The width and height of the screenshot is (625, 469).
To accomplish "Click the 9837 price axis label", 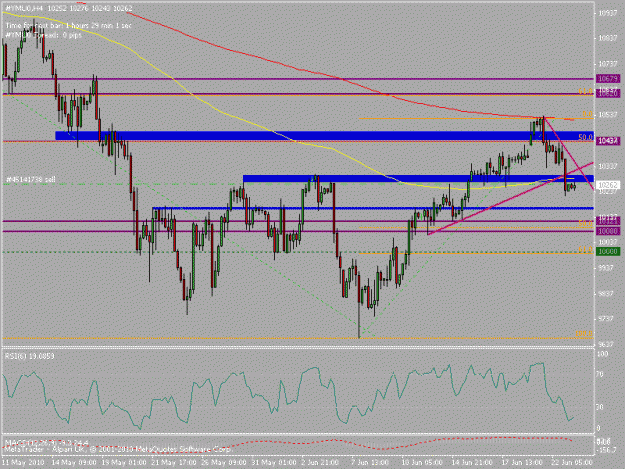I will [x=607, y=293].
